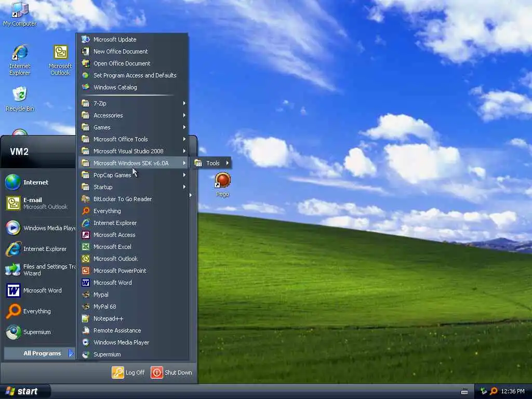532x399 pixels.
Task: Click Microsoft PowerPoint icon
Action: tap(86, 271)
